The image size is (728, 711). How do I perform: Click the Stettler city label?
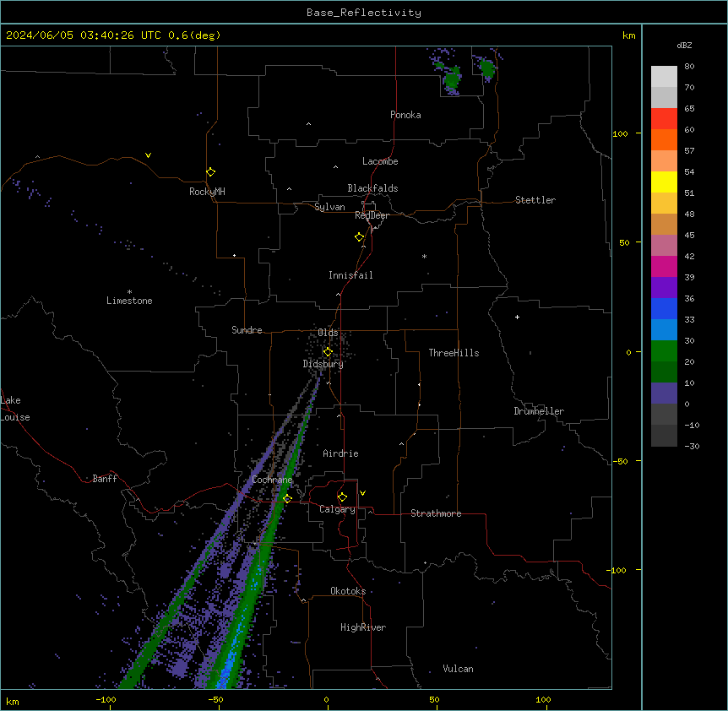[x=535, y=200]
